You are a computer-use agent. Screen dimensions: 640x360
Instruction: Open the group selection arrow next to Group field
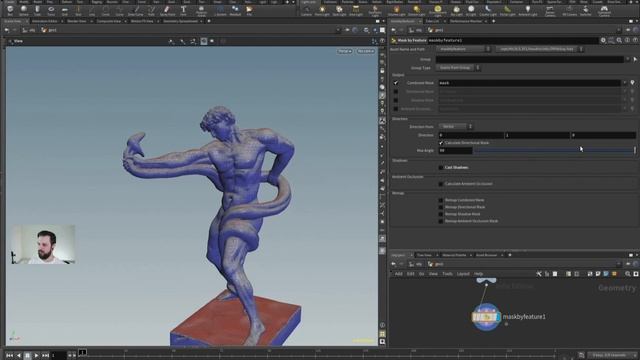pos(635,59)
